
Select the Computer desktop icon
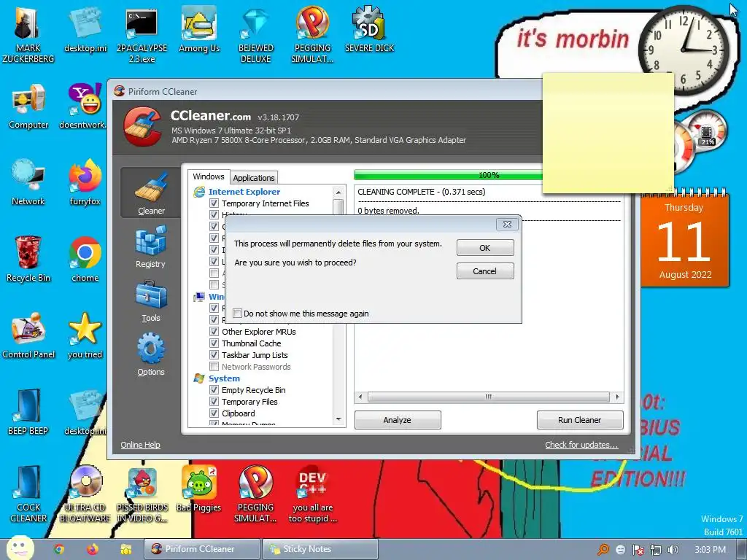click(x=28, y=106)
